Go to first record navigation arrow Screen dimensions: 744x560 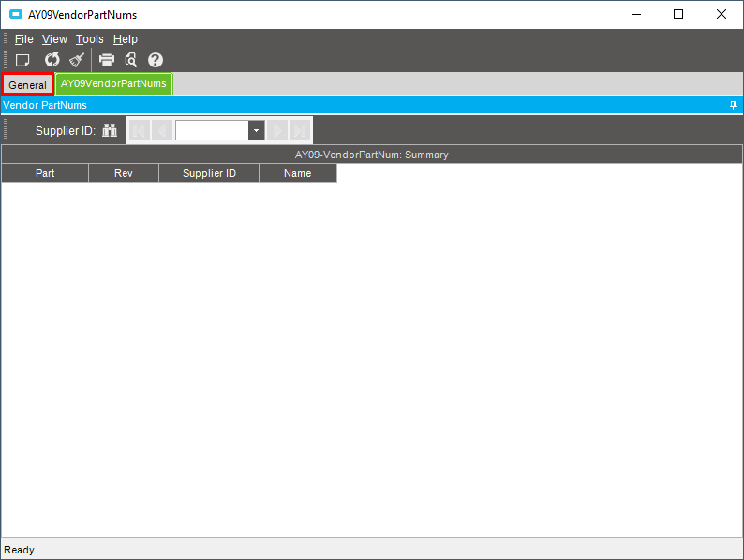(140, 130)
